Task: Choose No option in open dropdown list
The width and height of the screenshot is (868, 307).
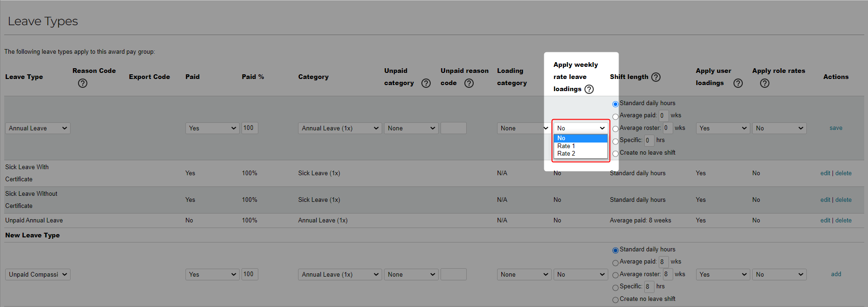Action: point(581,138)
